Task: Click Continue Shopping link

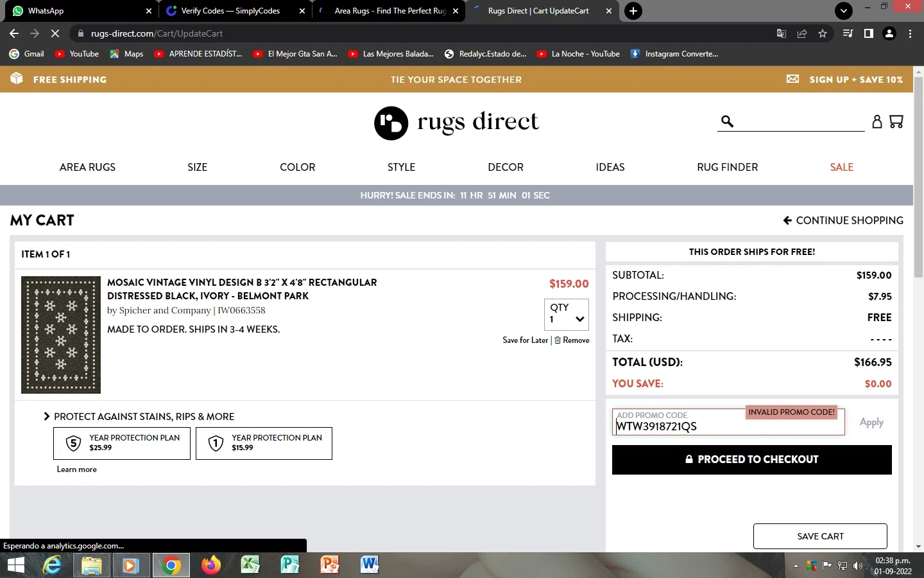Action: (843, 220)
